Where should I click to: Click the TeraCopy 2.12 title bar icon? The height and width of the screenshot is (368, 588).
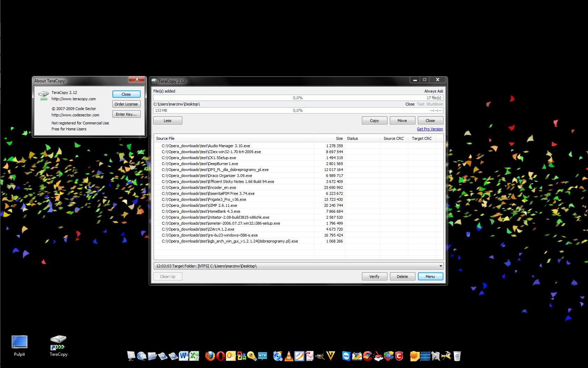tap(154, 81)
